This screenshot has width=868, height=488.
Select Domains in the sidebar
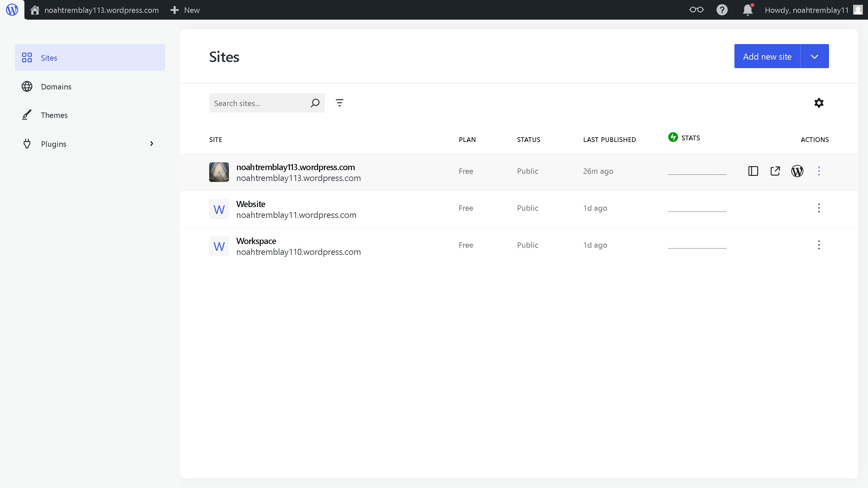56,87
